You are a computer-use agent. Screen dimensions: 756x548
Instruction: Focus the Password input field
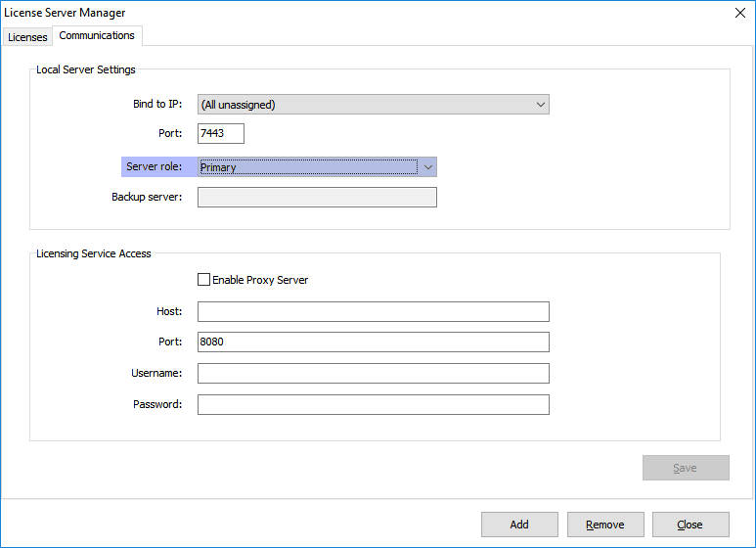[373, 405]
